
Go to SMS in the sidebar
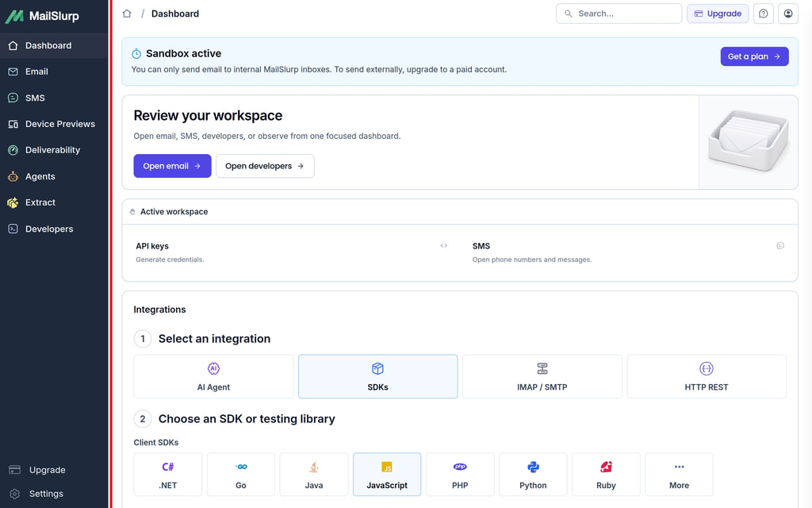[54, 98]
